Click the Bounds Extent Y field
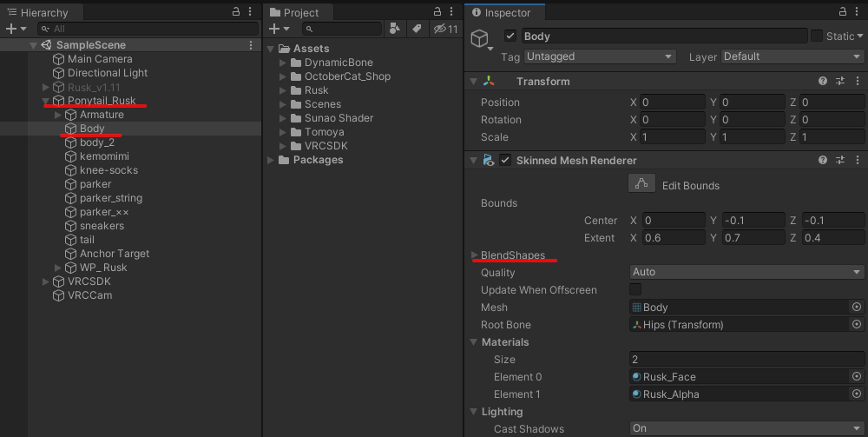This screenshot has width=868, height=437. pos(753,237)
